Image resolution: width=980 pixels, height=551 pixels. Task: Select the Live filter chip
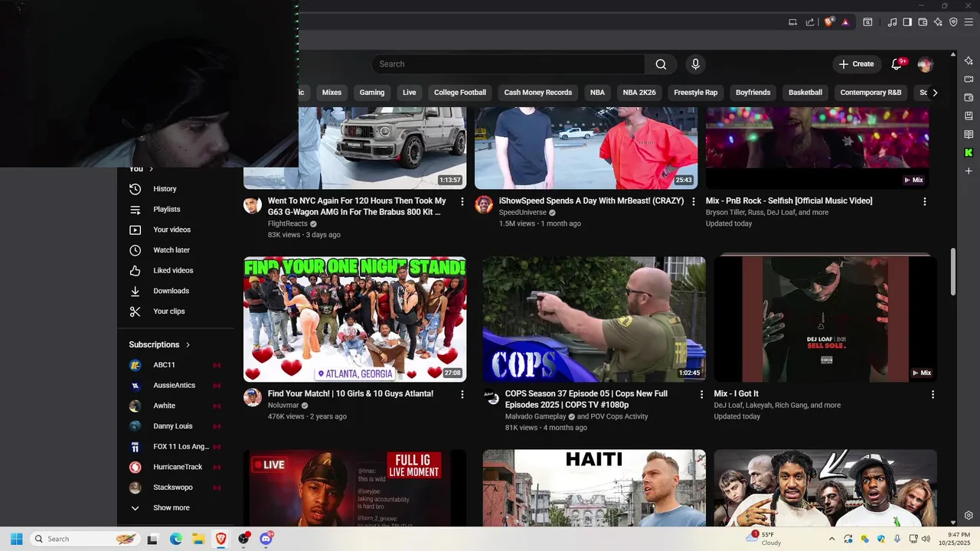tap(410, 93)
